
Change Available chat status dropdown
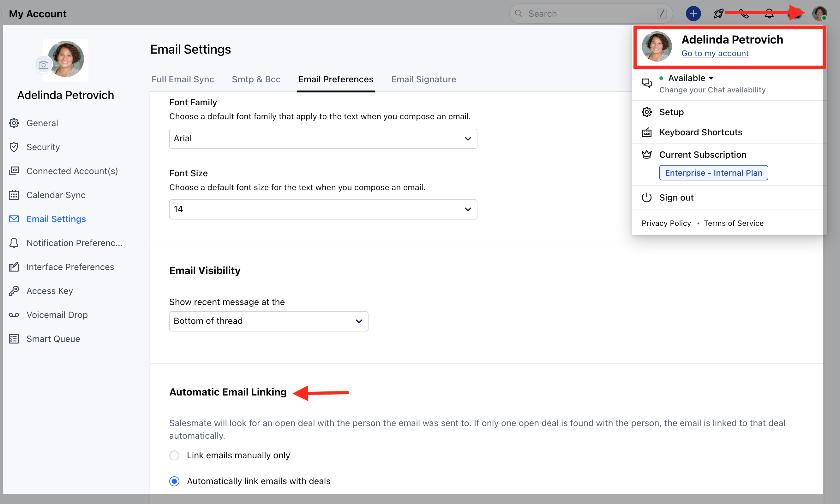[x=690, y=78]
